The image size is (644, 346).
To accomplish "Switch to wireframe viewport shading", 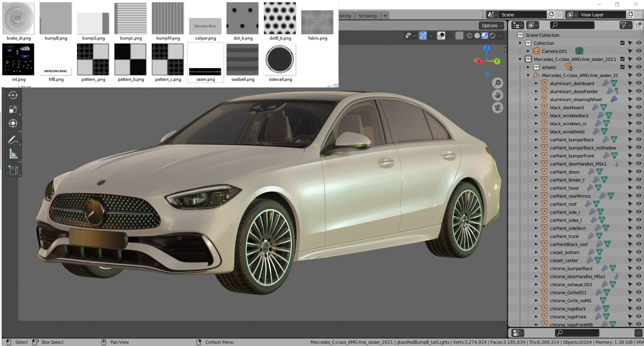I will point(469,36).
